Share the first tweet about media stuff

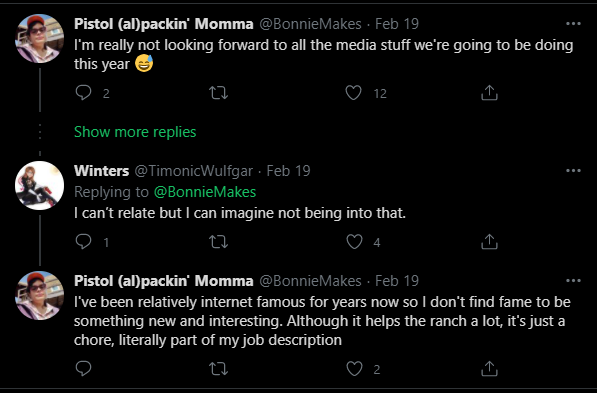pos(489,93)
